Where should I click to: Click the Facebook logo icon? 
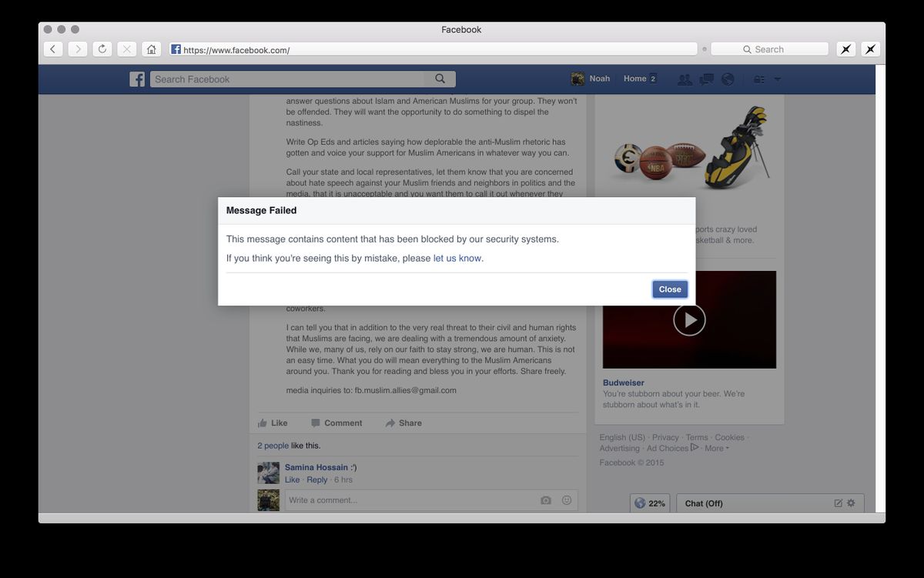tap(137, 79)
